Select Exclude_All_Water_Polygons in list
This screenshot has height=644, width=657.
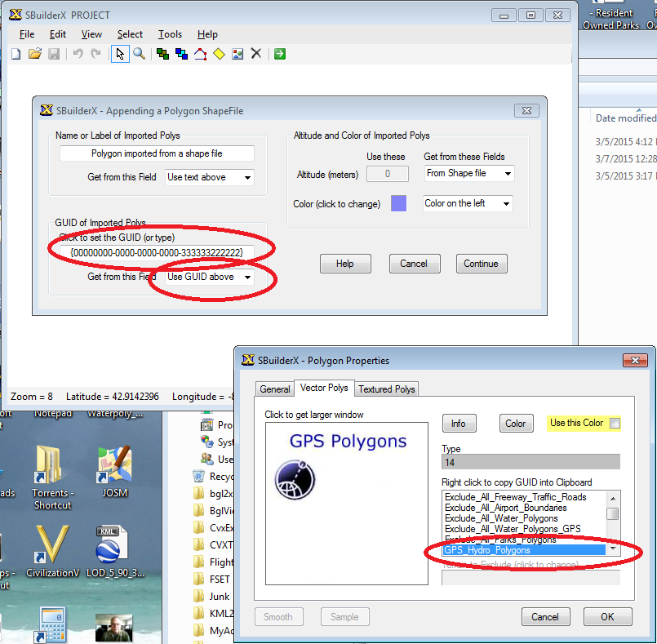pyautogui.click(x=501, y=518)
